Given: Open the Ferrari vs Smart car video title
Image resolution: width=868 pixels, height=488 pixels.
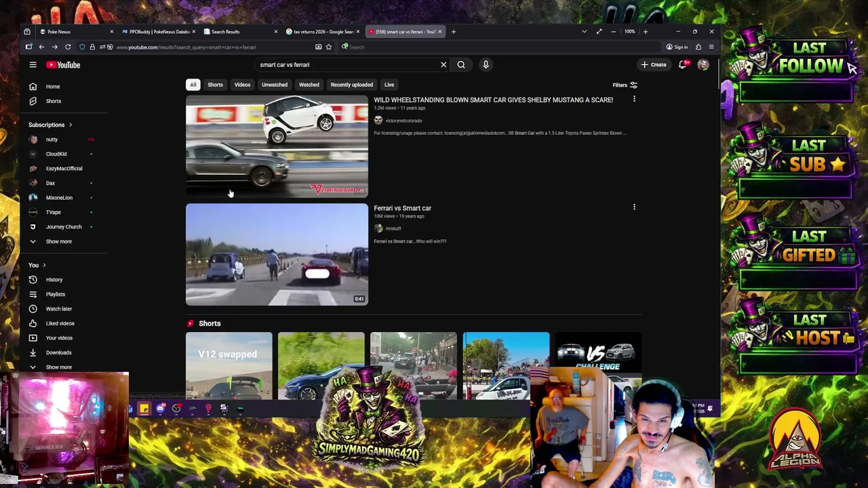Looking at the screenshot, I should 402,208.
